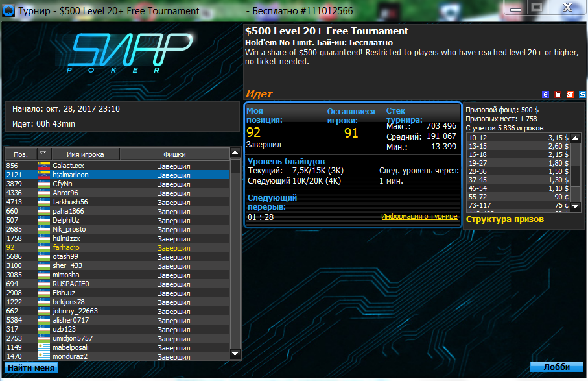Click the prize row for places 10-12
The image size is (588, 381).
click(519, 138)
